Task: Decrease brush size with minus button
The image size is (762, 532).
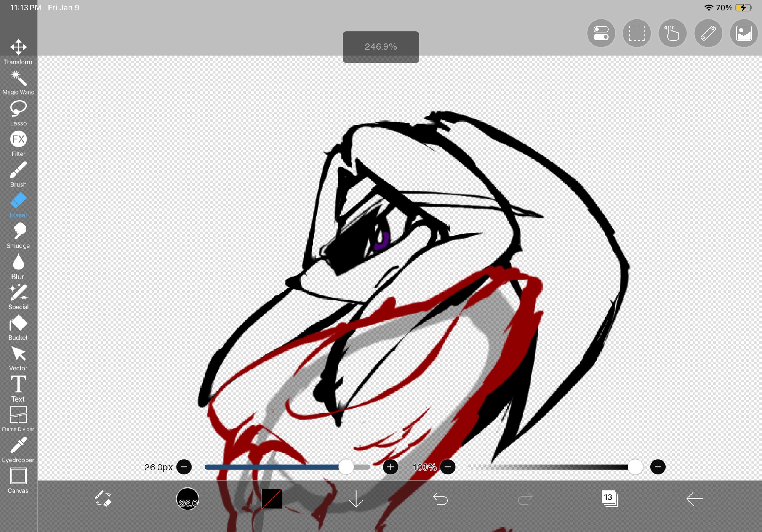Action: [184, 467]
